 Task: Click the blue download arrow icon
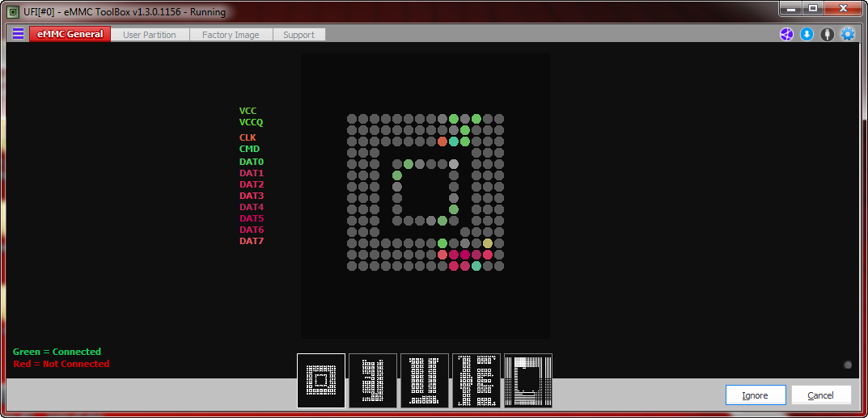(x=807, y=34)
